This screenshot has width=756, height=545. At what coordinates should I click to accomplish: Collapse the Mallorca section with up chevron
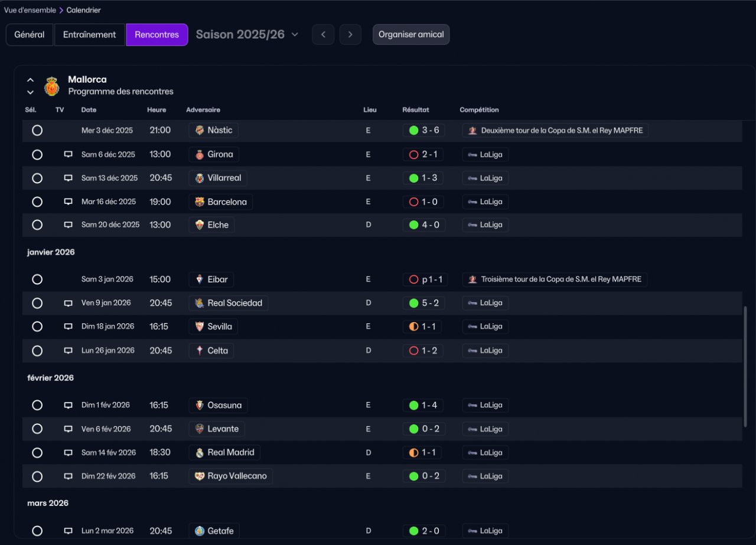point(31,80)
